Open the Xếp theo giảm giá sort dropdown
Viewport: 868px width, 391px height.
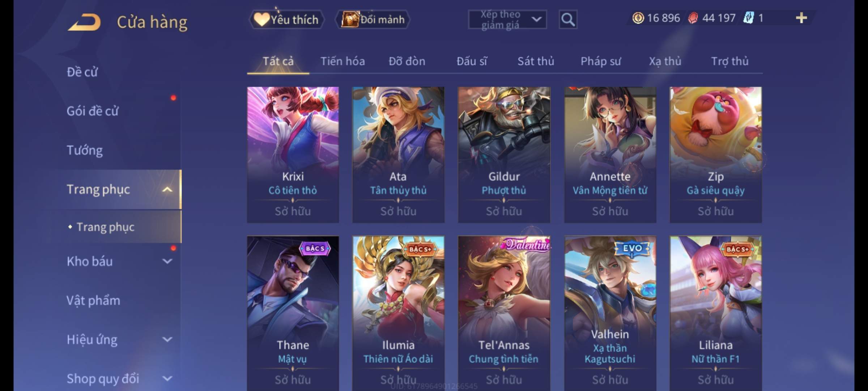point(507,20)
